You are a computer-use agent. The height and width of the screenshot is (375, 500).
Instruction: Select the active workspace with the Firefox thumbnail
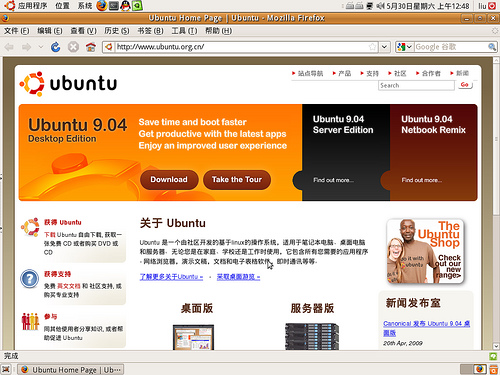pos(480,369)
